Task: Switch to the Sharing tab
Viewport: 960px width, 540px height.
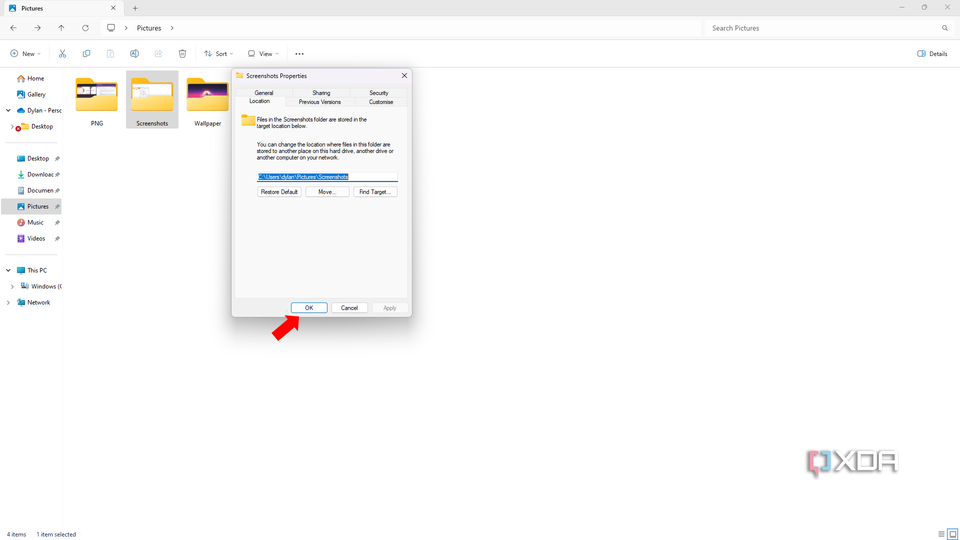Action: 321,93
